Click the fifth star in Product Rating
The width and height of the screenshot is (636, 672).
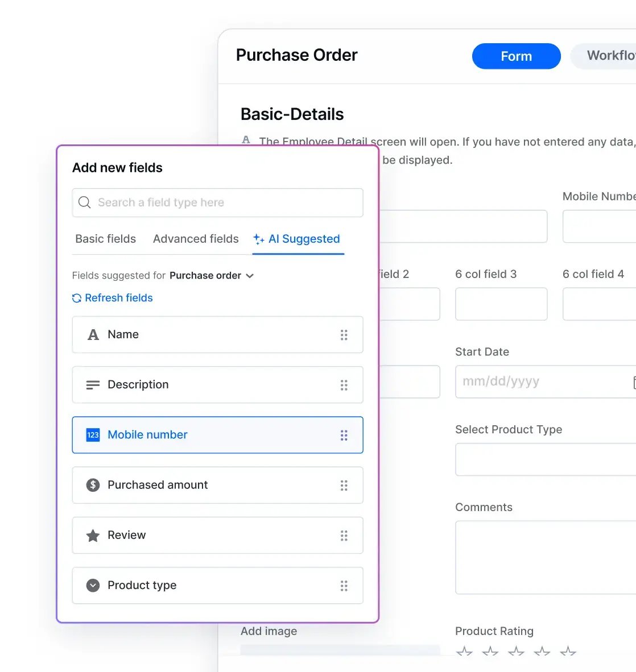[x=568, y=652]
